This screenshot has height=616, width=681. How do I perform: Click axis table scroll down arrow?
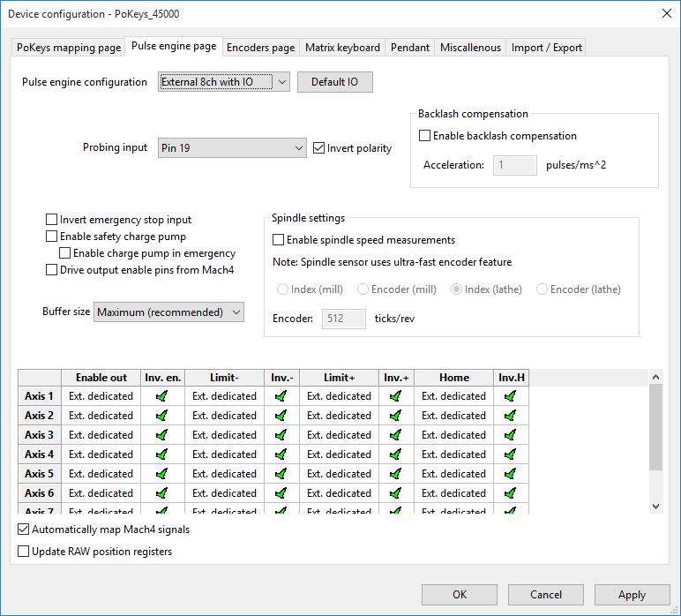click(x=655, y=506)
